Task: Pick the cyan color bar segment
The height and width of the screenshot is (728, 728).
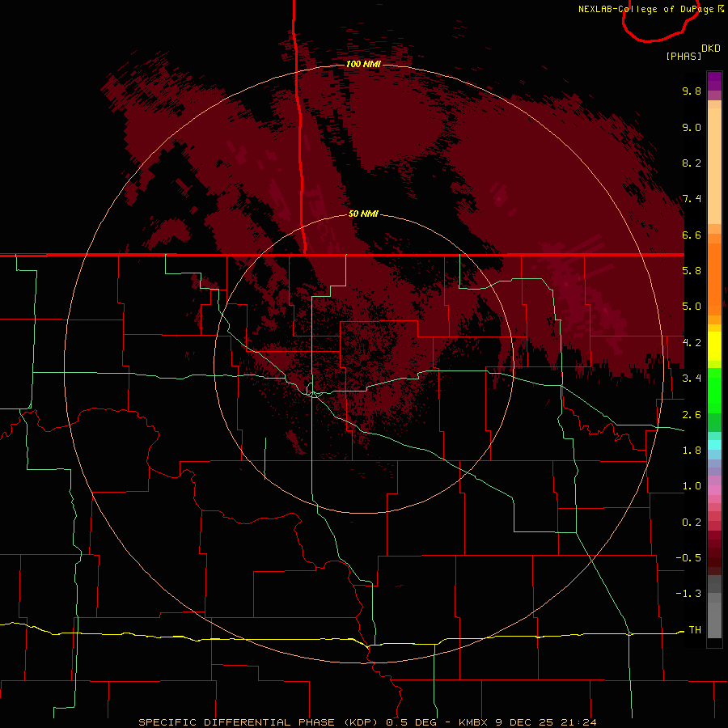Action: click(714, 445)
